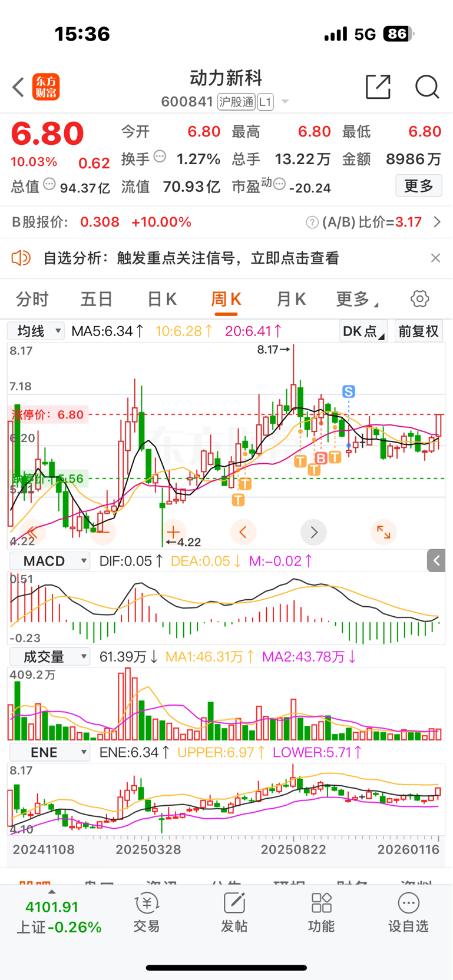Open the share icon in header
453x980 pixels.
[378, 87]
